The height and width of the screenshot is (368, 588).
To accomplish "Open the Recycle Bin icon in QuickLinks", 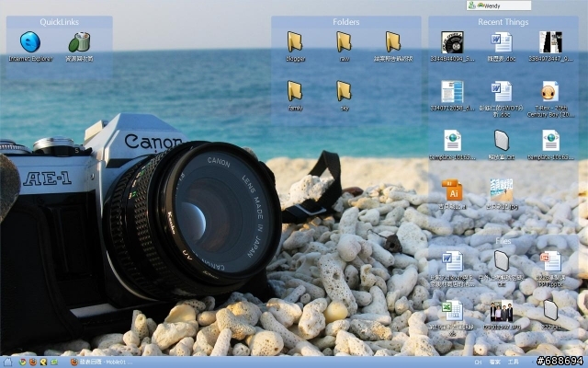I will (79, 41).
